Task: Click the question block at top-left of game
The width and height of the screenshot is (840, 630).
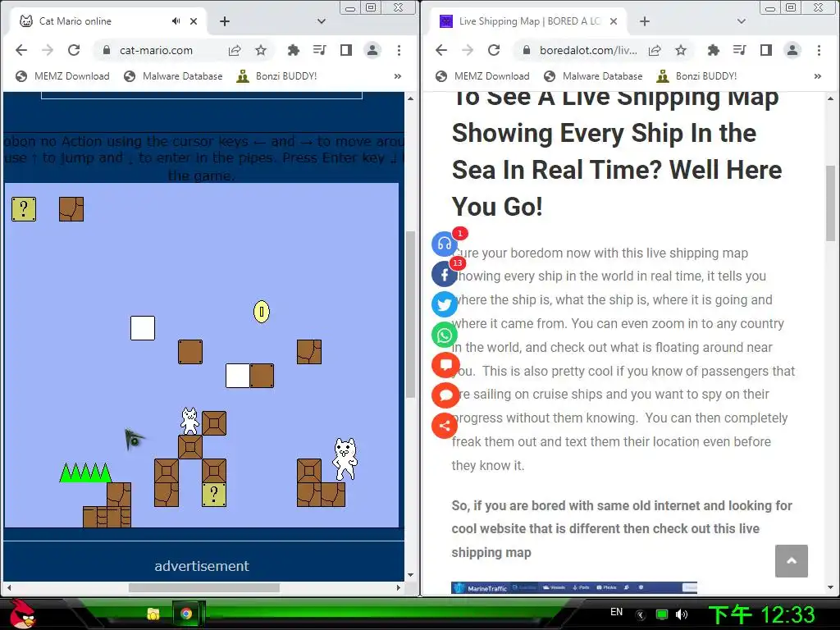Action: [x=24, y=209]
